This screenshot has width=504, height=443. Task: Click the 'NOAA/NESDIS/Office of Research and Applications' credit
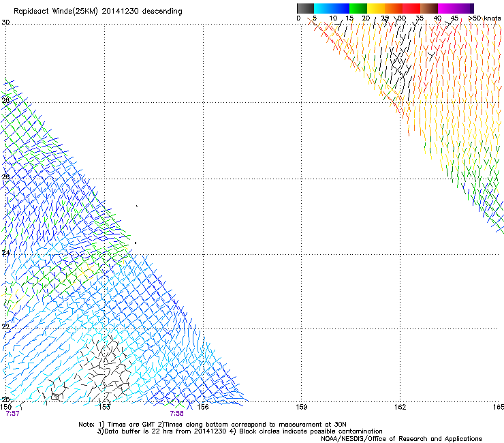coord(401,439)
